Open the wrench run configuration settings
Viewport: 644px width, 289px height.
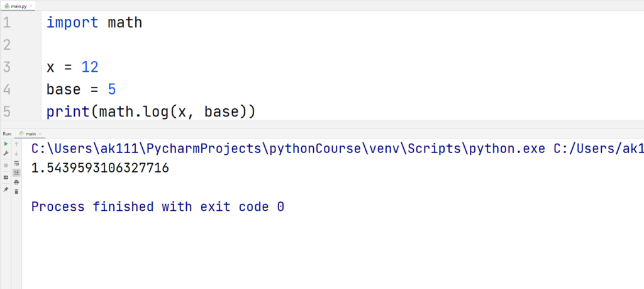(6, 154)
